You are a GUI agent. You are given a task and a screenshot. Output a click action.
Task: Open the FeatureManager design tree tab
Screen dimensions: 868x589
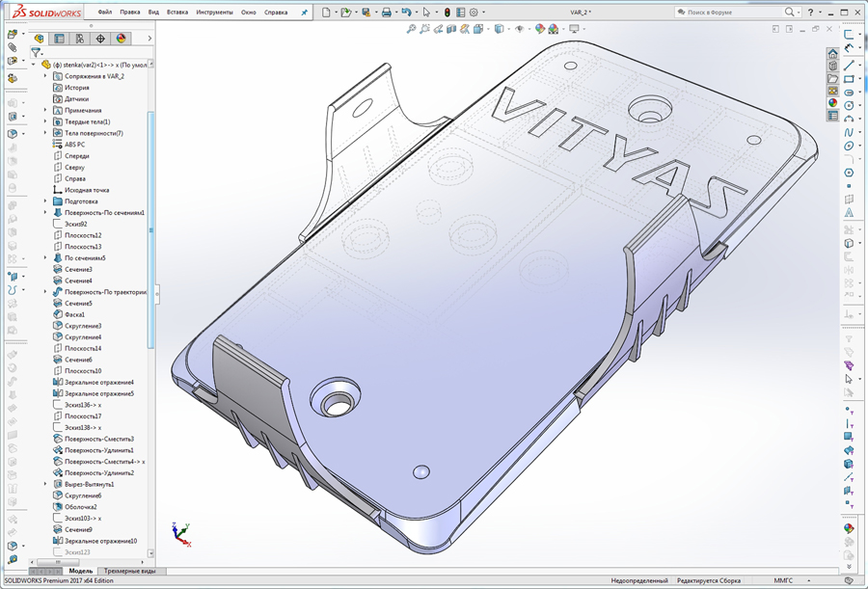39,39
